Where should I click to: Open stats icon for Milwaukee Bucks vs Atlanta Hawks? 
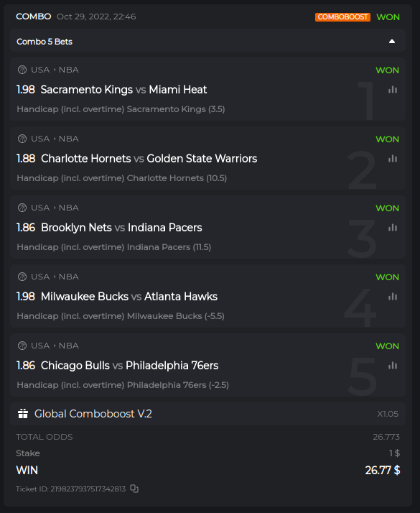(x=393, y=297)
